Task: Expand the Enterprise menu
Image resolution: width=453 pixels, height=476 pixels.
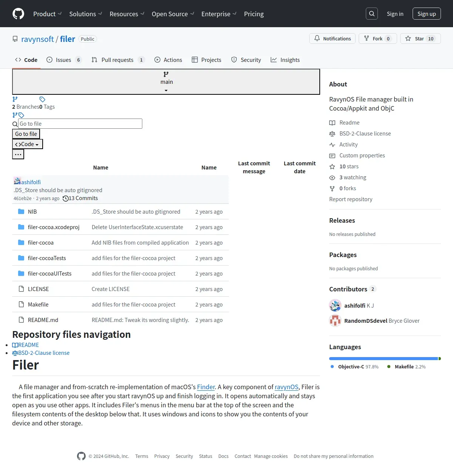Action: (219, 14)
